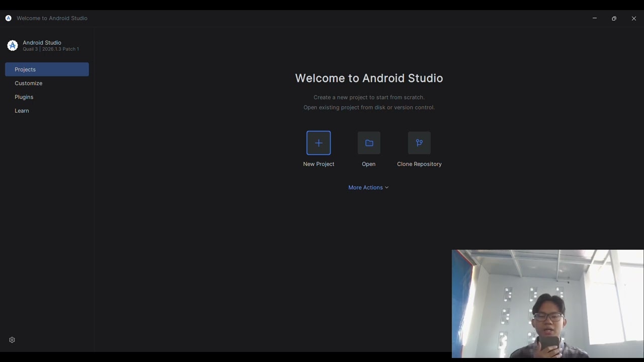Click the New Project plus icon

318,143
